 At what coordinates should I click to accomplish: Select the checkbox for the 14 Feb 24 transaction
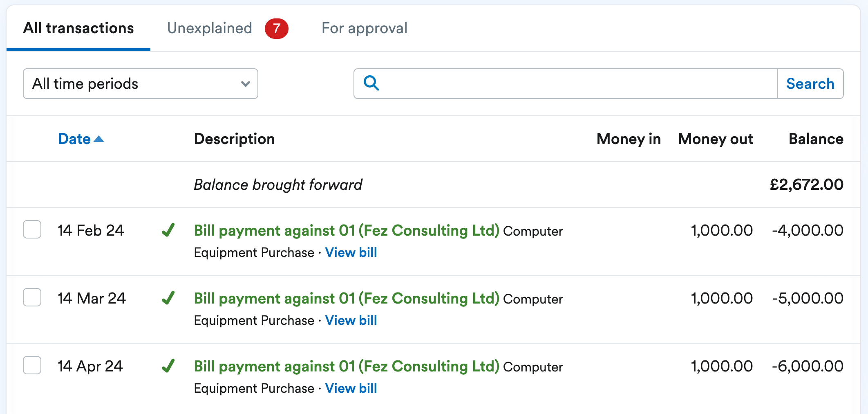coord(32,230)
